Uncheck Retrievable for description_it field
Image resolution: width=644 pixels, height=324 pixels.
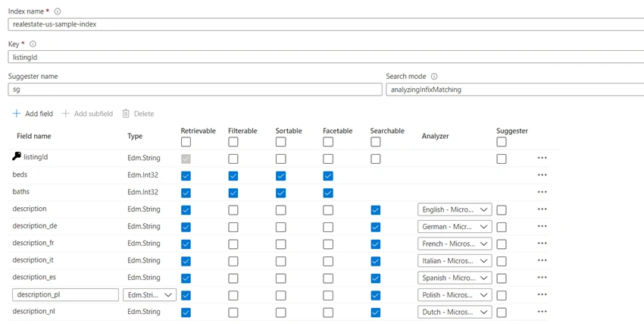(x=186, y=261)
